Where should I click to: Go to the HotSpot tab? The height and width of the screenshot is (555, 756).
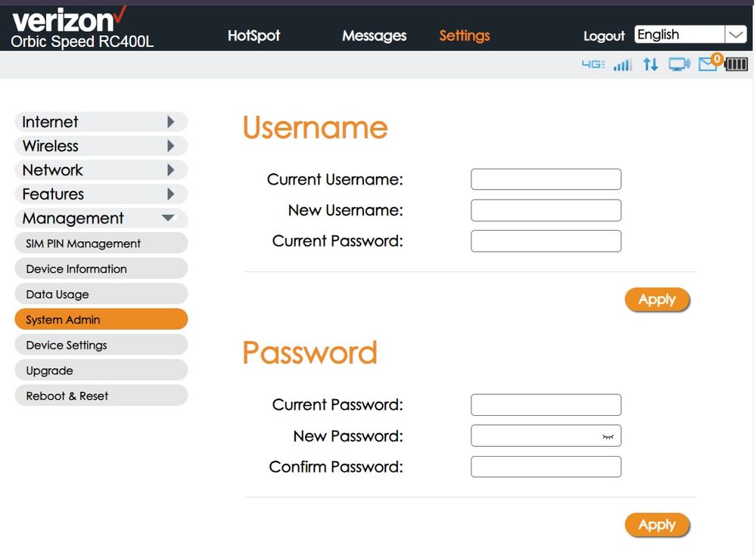coord(254,36)
